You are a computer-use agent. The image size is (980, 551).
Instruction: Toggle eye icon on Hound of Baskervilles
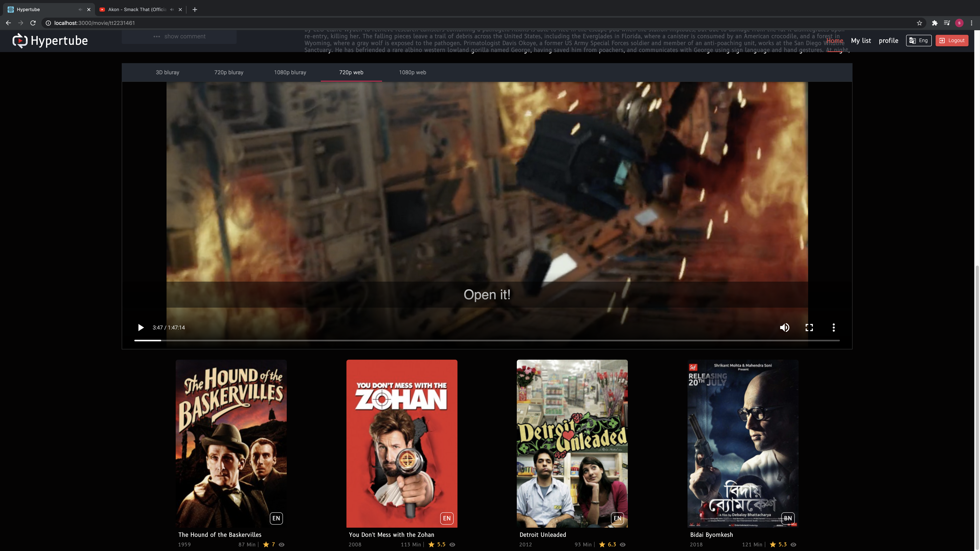pyautogui.click(x=282, y=544)
